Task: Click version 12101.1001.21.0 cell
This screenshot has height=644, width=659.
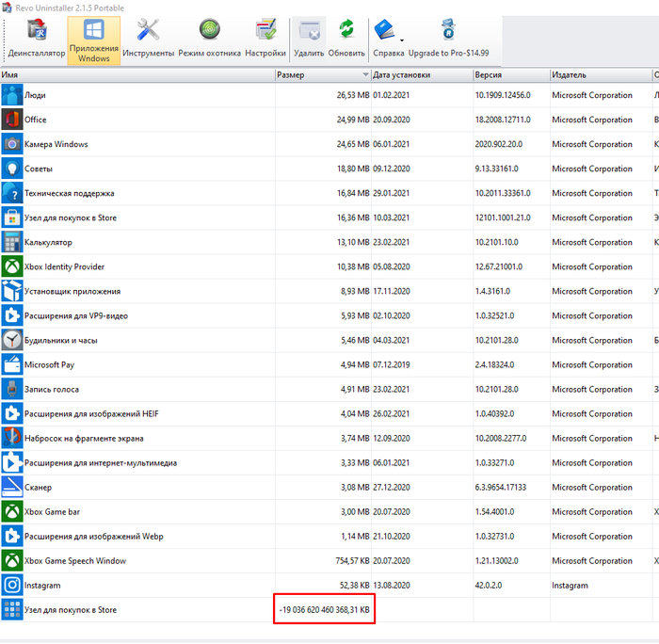Action: 503,217
